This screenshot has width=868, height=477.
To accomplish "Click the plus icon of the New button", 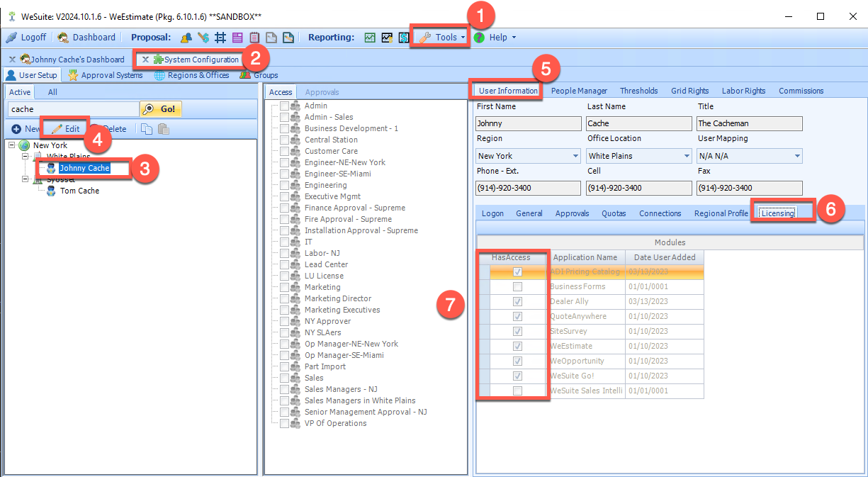I will click(16, 129).
